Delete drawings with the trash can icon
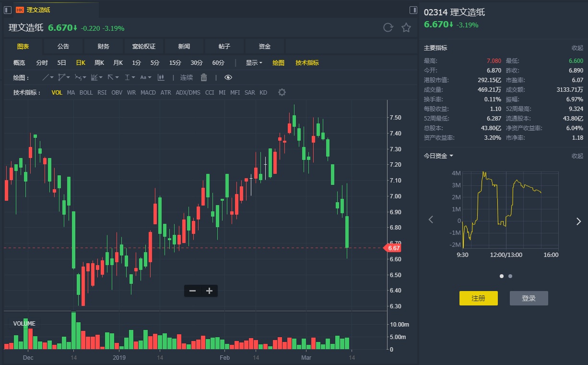588x365 pixels. [x=204, y=77]
